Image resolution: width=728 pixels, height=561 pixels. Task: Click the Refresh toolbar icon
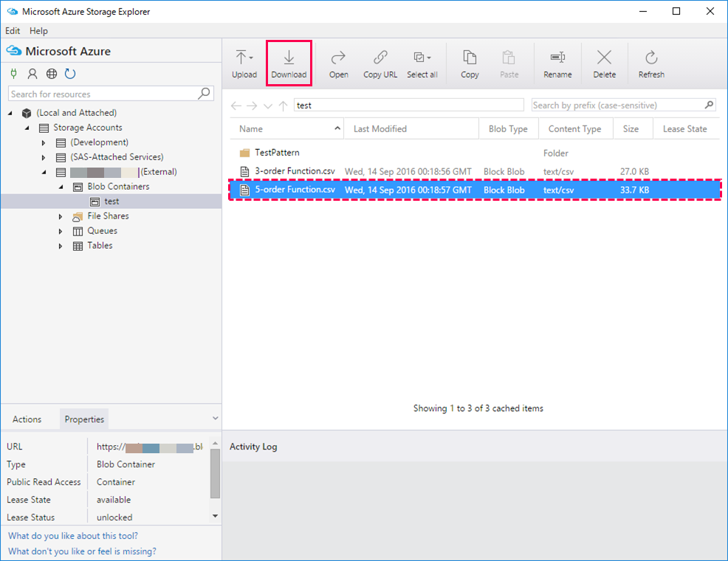click(x=651, y=58)
